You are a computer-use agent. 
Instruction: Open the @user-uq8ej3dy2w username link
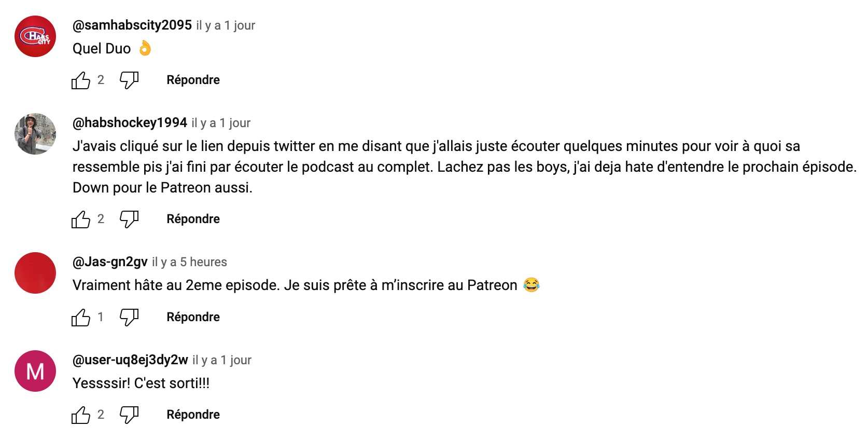(130, 360)
